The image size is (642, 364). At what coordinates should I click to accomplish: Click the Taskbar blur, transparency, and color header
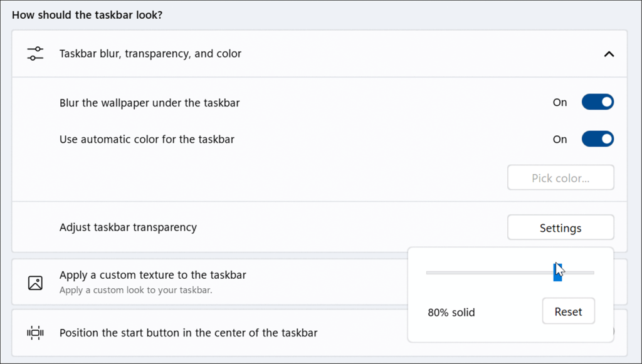[319, 54]
